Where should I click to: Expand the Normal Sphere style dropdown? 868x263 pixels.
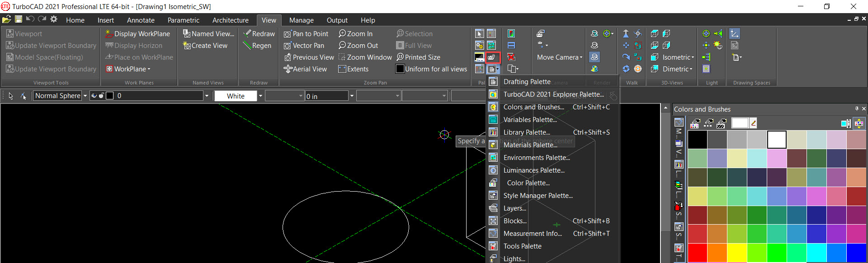point(85,96)
